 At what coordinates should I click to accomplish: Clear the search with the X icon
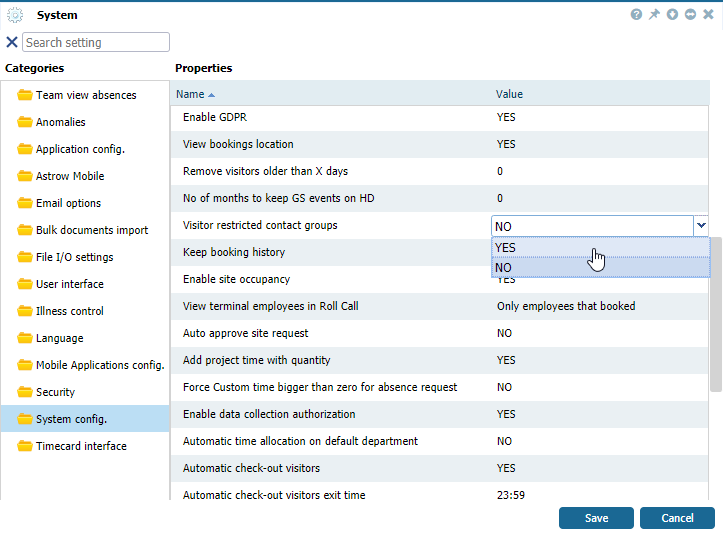[x=12, y=42]
